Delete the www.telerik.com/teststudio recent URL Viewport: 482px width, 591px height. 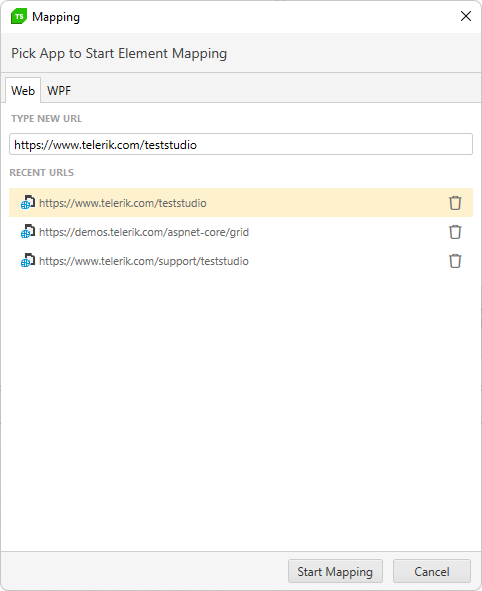tap(455, 203)
